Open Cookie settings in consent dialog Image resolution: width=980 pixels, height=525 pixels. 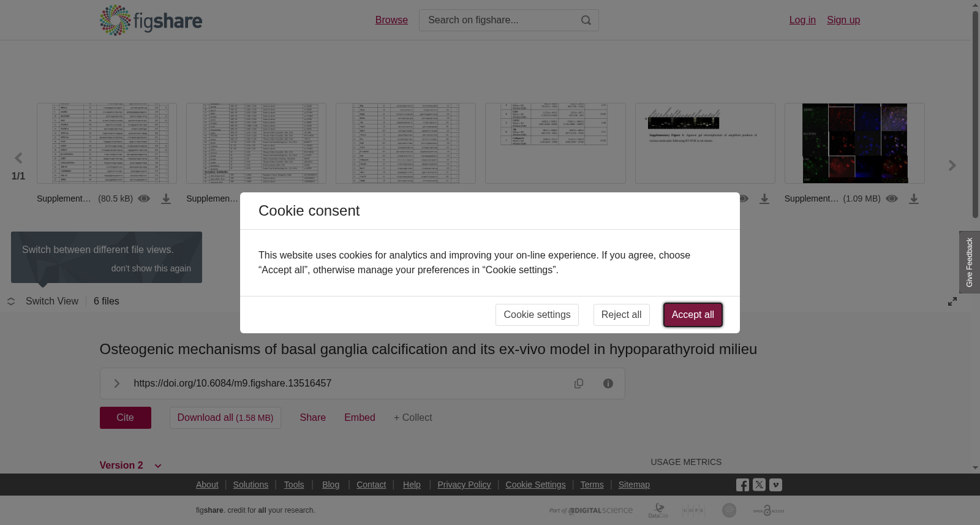click(537, 315)
